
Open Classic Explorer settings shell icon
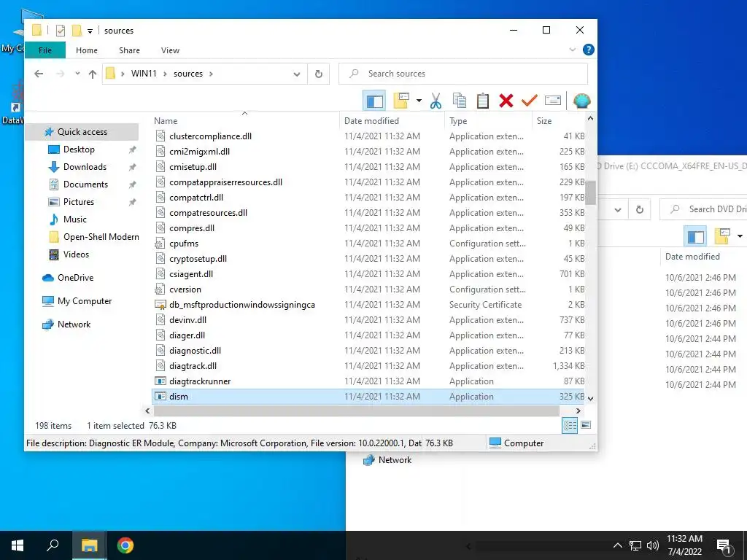click(581, 101)
